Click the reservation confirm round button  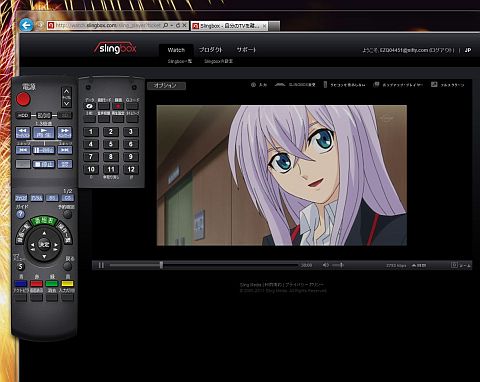tap(68, 214)
